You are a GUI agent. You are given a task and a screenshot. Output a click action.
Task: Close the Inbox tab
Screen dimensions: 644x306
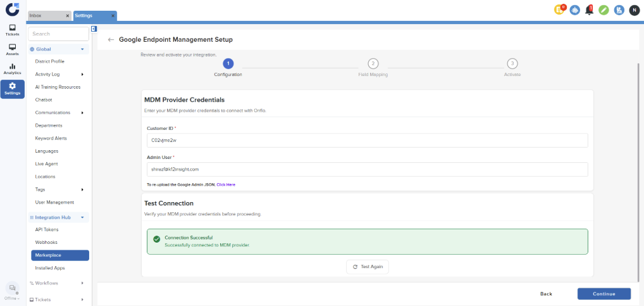point(68,15)
